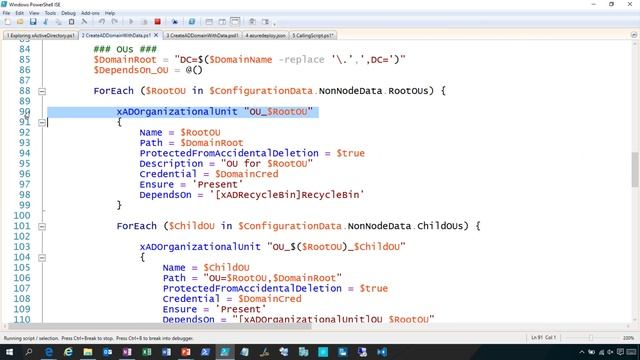The image size is (640, 360).
Task: Click the vertical scrollbar thumb of the editor
Action: point(635,169)
